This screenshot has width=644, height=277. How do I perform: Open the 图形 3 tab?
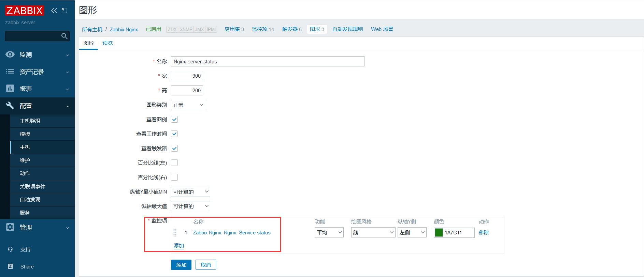point(317,29)
